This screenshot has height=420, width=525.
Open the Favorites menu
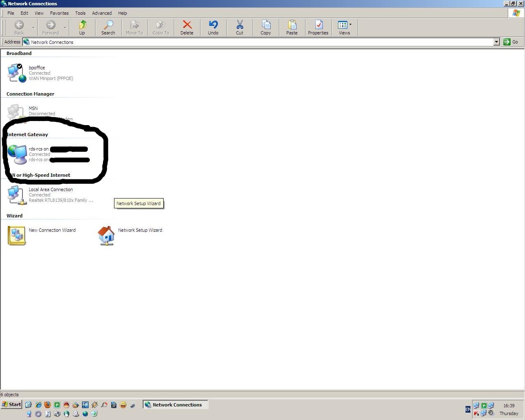click(59, 13)
